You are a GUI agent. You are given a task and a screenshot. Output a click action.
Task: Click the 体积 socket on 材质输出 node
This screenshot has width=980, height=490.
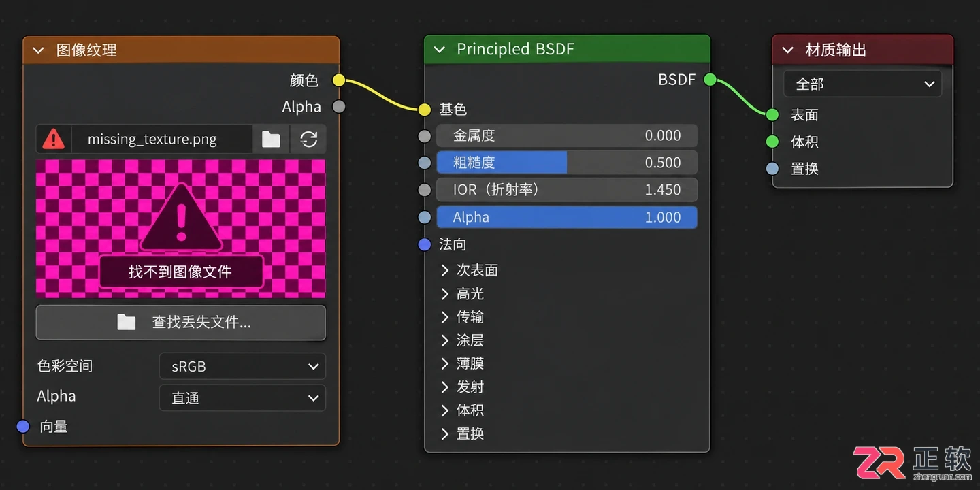[x=772, y=142]
